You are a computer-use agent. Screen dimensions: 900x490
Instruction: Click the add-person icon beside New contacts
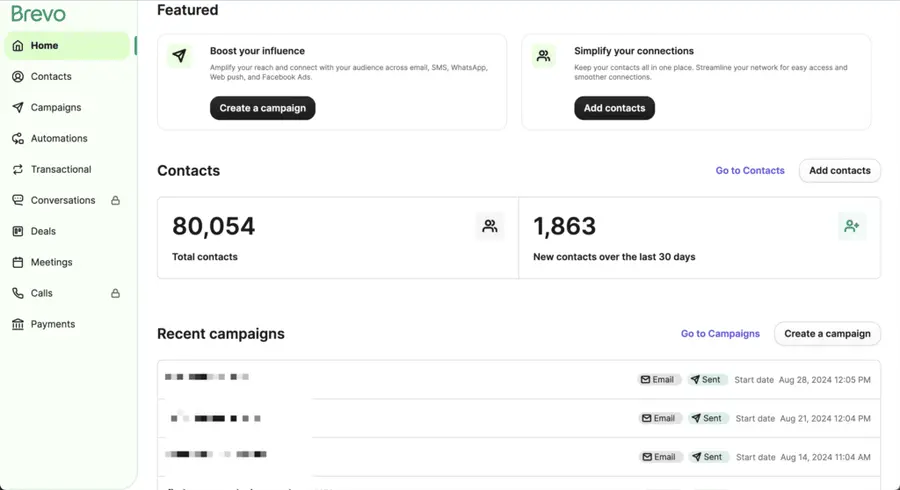(x=852, y=226)
